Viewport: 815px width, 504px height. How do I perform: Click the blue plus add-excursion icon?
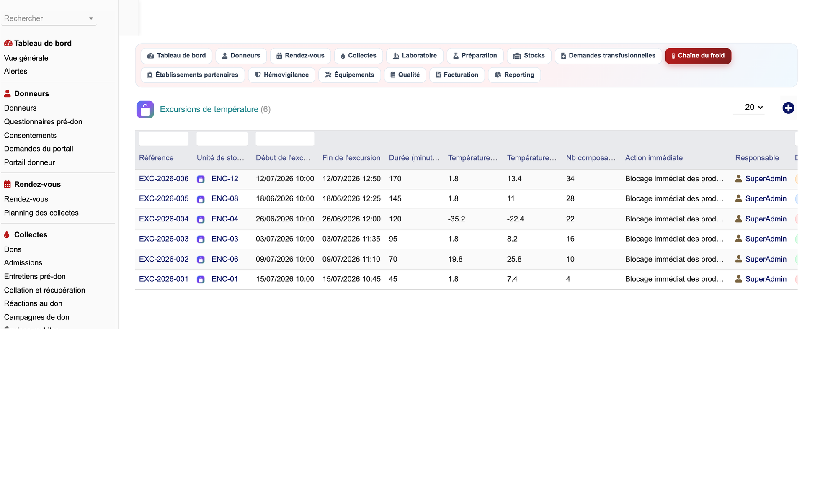[788, 108]
